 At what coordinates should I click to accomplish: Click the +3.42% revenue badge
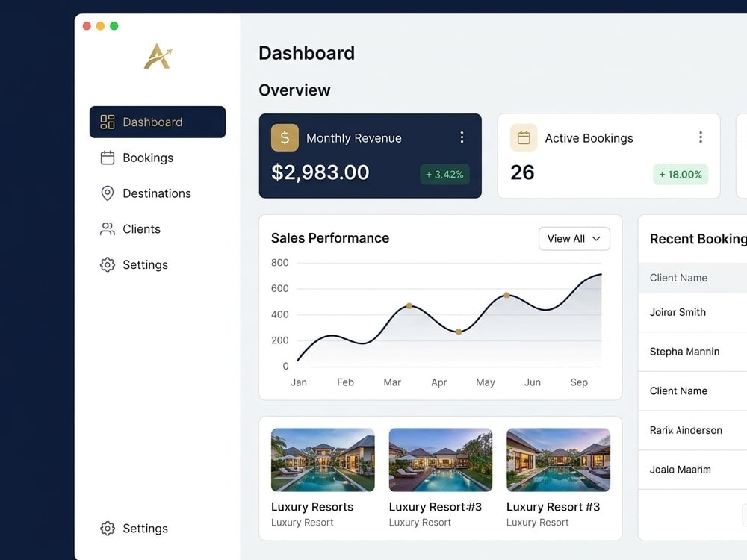pyautogui.click(x=444, y=174)
